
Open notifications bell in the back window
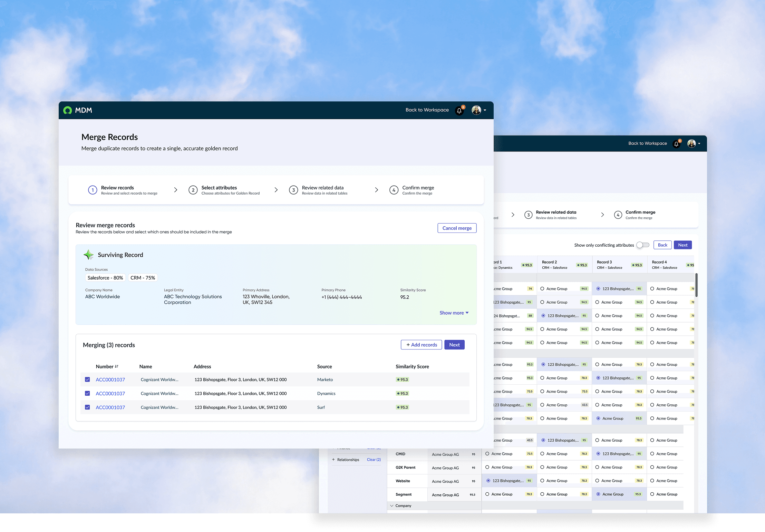point(677,144)
